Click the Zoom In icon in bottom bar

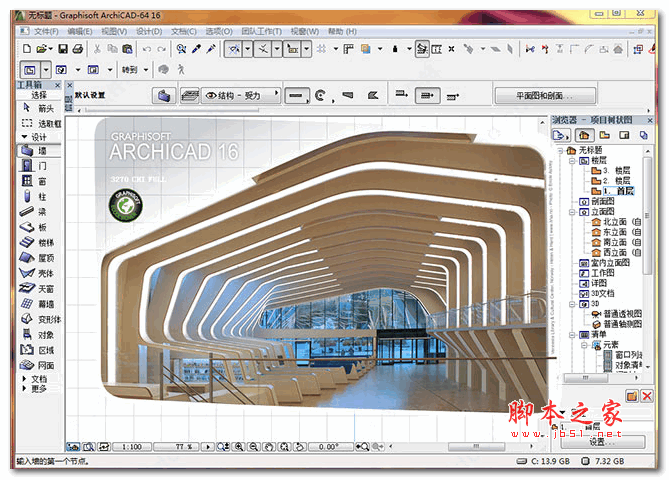pos(239,447)
